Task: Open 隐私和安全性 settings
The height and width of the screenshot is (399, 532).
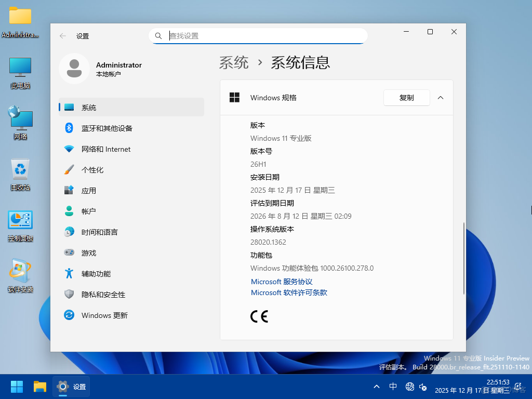Action: 104,295
